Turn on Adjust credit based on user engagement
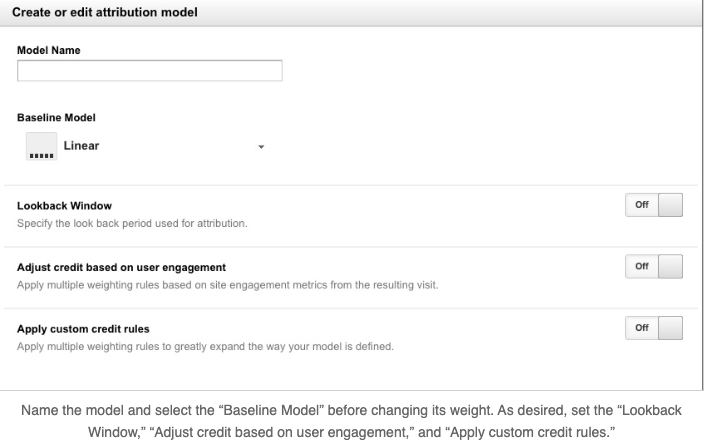Screen dimensions: 705x444 point(654,266)
